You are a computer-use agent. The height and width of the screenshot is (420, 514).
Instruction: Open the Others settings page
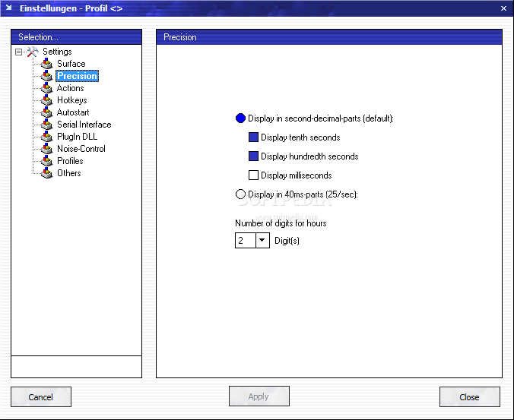[69, 173]
